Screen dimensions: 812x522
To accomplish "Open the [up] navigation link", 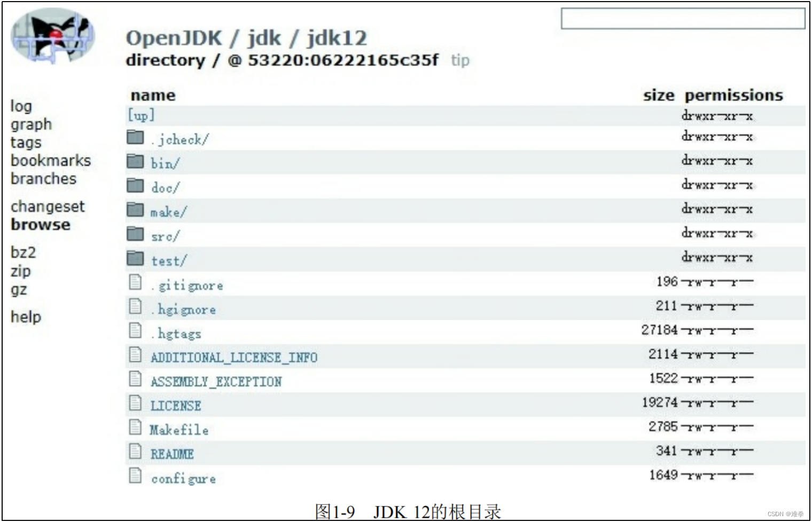I will 140,115.
